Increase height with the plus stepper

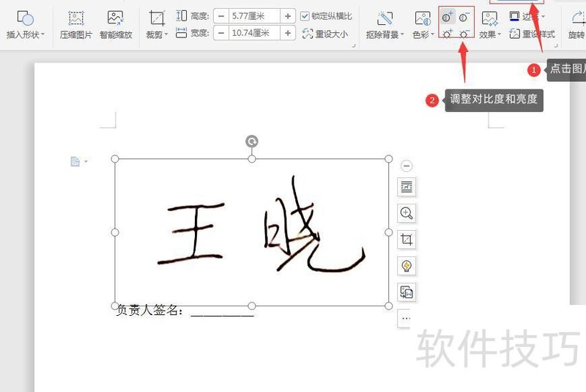point(288,16)
